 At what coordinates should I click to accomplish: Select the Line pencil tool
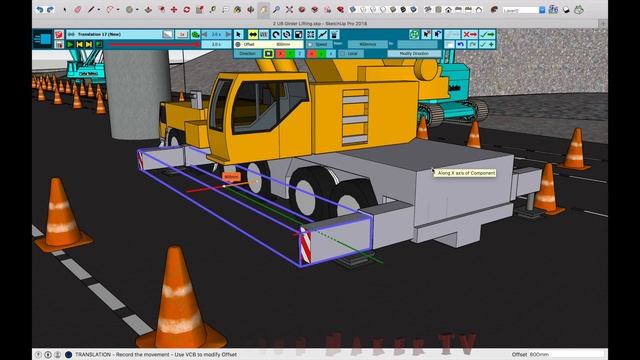pos(91,9)
